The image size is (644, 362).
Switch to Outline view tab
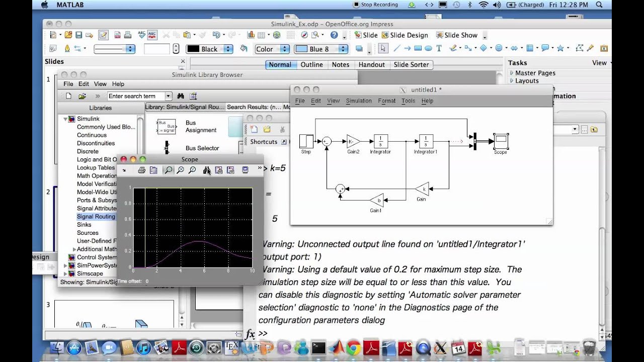tap(312, 64)
